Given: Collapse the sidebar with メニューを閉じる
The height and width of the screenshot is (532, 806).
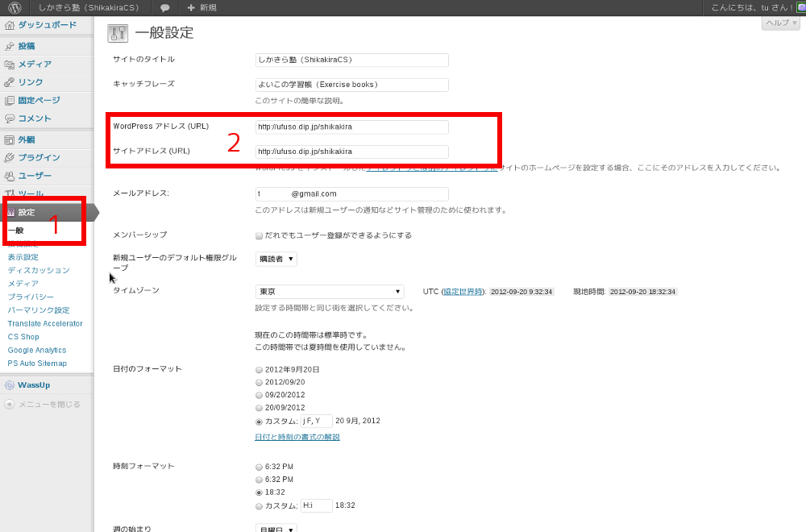Looking at the screenshot, I should (48, 404).
